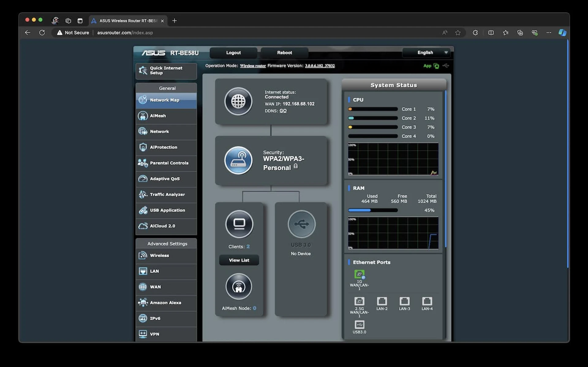Open the browser collections icon
The image size is (588, 367).
click(520, 32)
